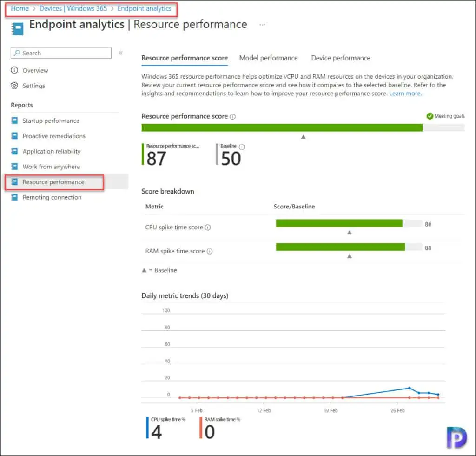Click the CPU score value 86
476x456 pixels.
pyautogui.click(x=428, y=224)
